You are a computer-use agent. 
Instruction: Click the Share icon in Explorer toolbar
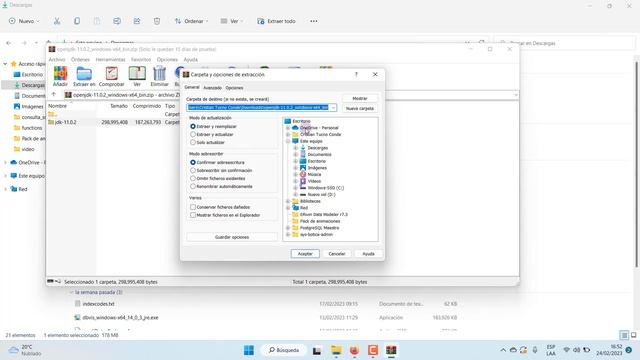[137, 21]
